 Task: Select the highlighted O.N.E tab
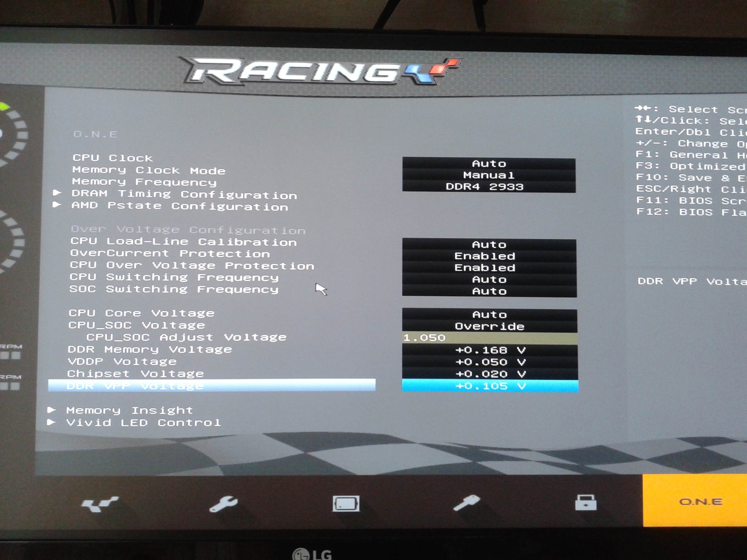pyautogui.click(x=700, y=502)
